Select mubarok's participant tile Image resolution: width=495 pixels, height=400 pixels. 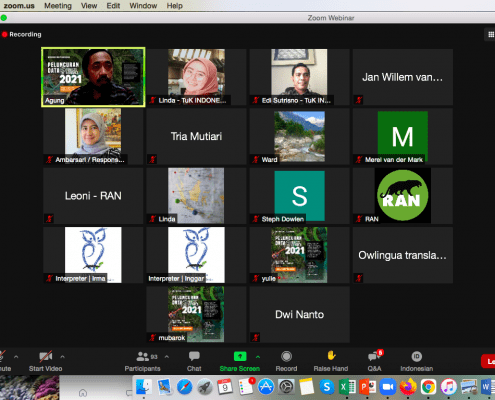pyautogui.click(x=196, y=314)
